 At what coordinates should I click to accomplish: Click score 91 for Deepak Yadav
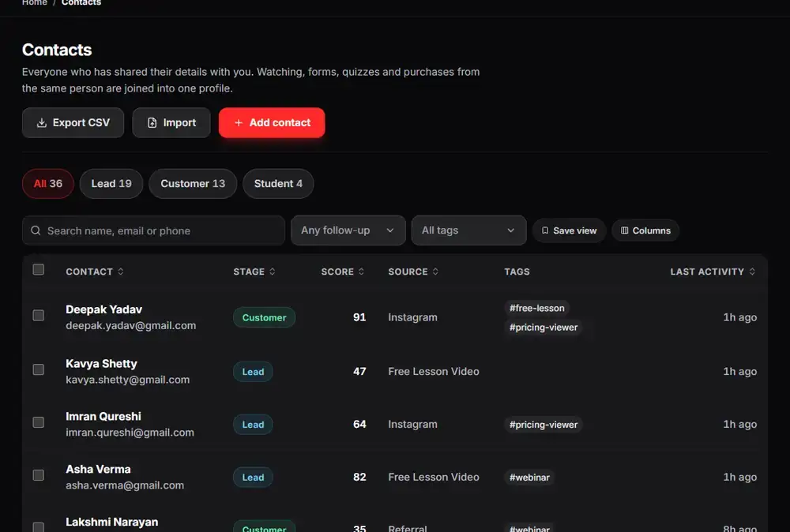tap(359, 317)
